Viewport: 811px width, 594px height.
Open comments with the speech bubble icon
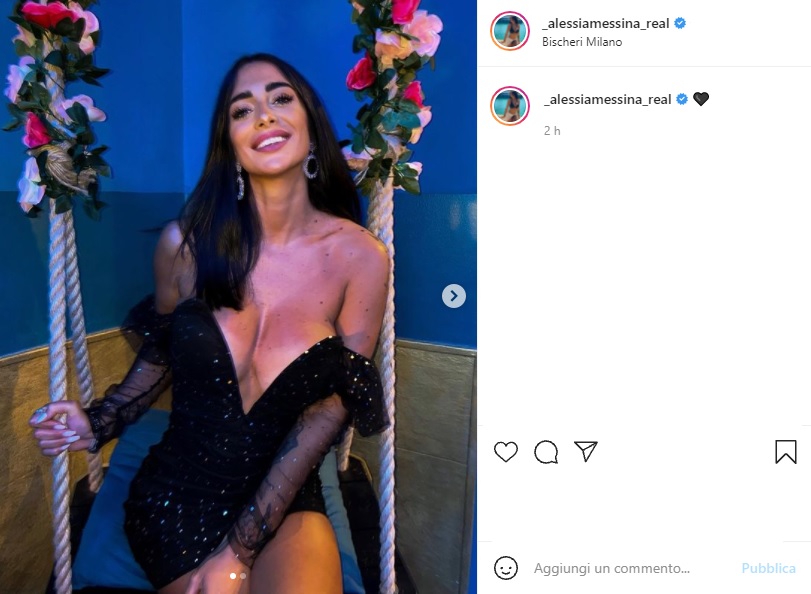(546, 452)
